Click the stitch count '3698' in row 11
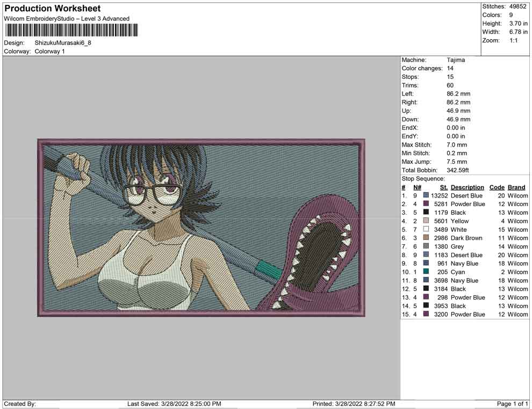This screenshot has width=532, height=409. (441, 280)
